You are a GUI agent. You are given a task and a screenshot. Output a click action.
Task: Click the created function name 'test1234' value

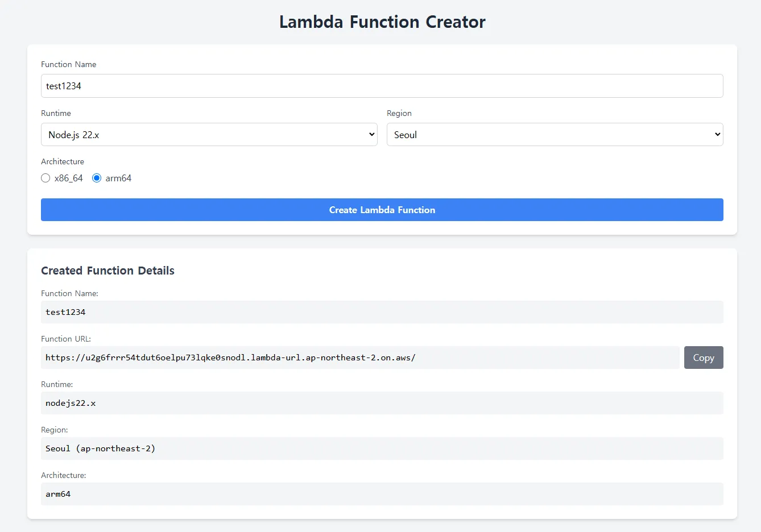pos(65,312)
